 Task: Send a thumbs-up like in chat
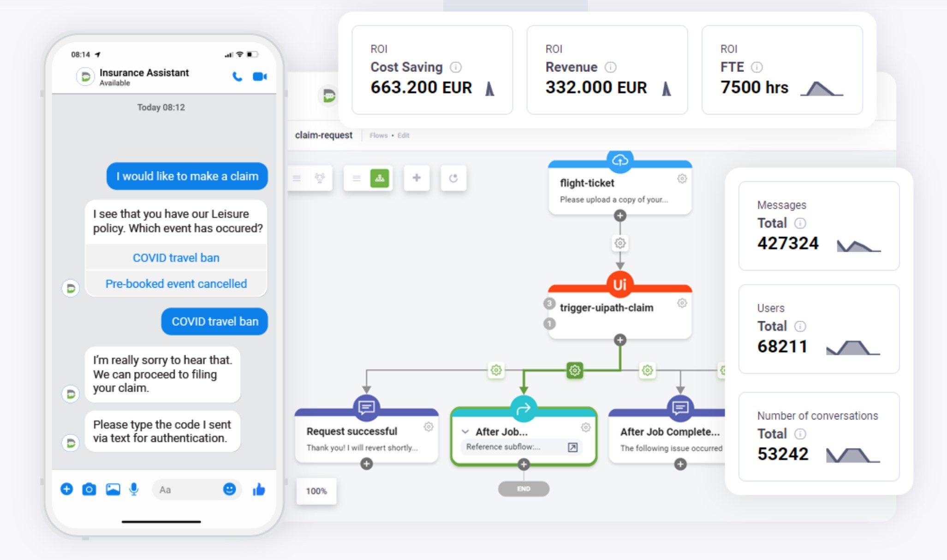(259, 489)
